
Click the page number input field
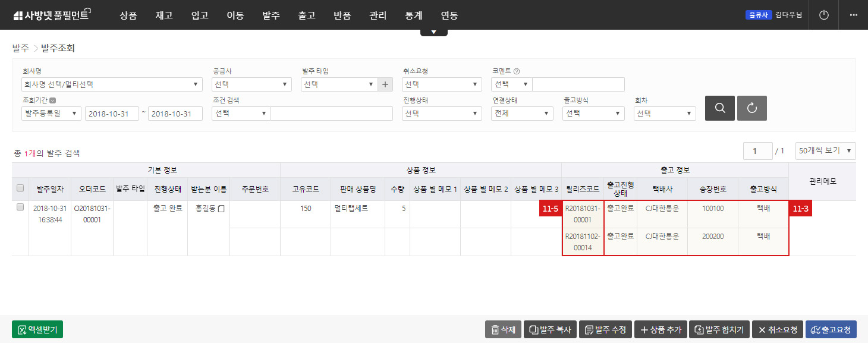coord(757,150)
